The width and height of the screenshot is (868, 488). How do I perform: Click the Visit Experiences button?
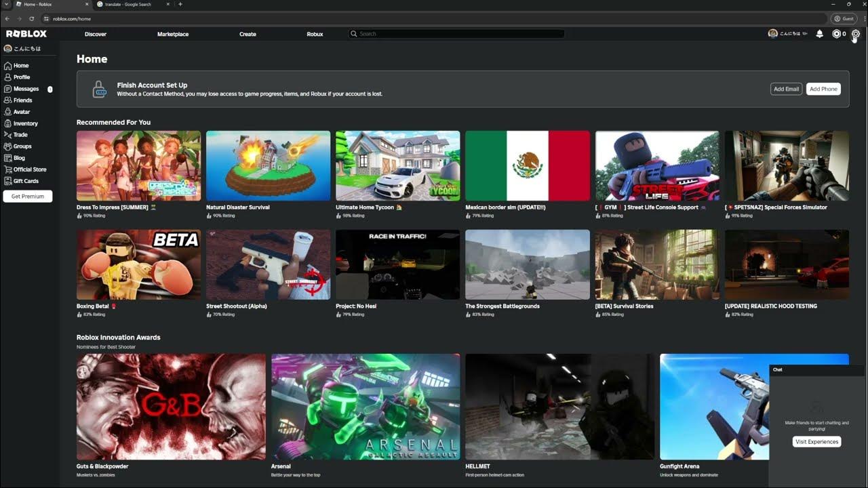816,442
